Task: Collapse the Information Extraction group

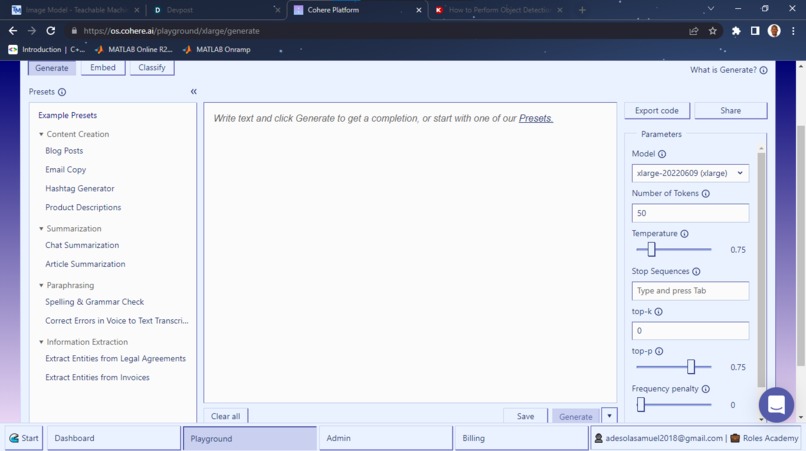Action: point(41,342)
